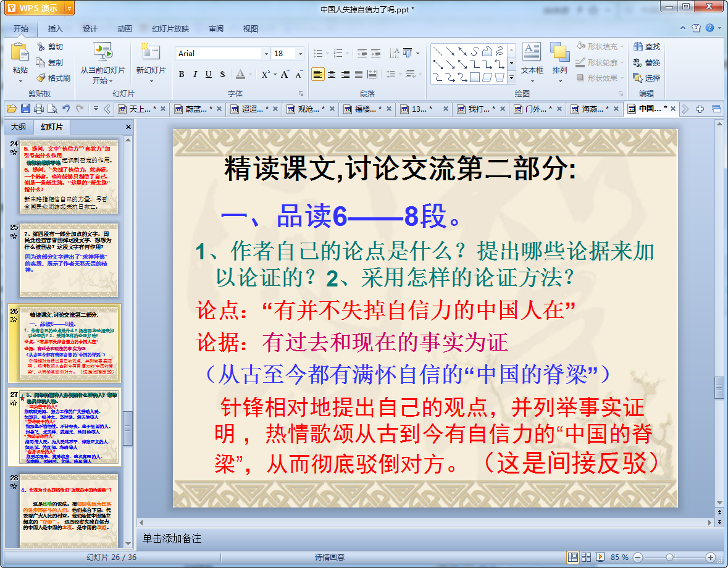Print using the quick access printer icon
The height and width of the screenshot is (568, 728).
(x=39, y=109)
